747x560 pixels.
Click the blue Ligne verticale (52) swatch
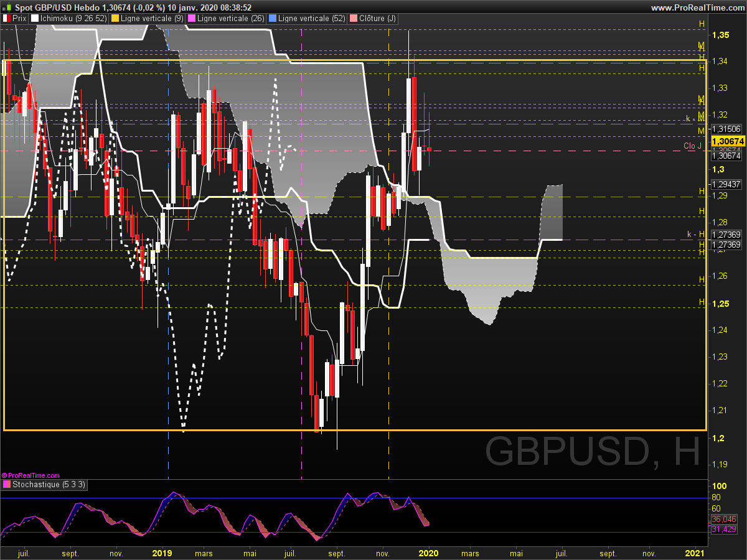click(272, 19)
